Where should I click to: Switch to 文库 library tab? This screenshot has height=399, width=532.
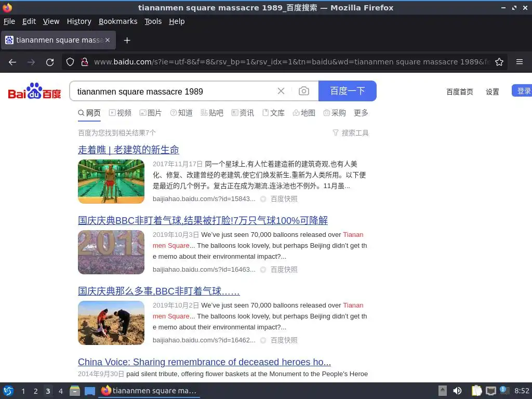[273, 113]
